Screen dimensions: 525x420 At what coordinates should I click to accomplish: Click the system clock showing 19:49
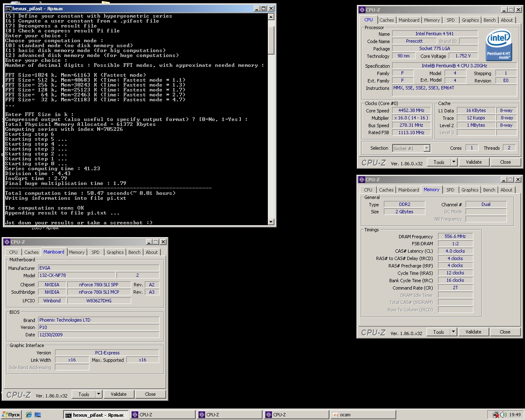point(515,415)
